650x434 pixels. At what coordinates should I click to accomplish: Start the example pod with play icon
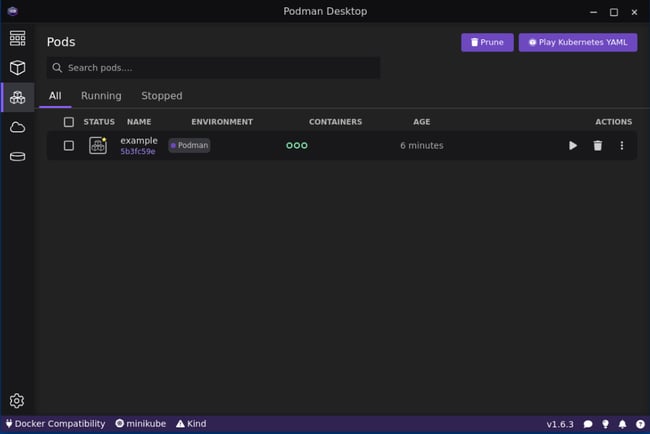(572, 145)
